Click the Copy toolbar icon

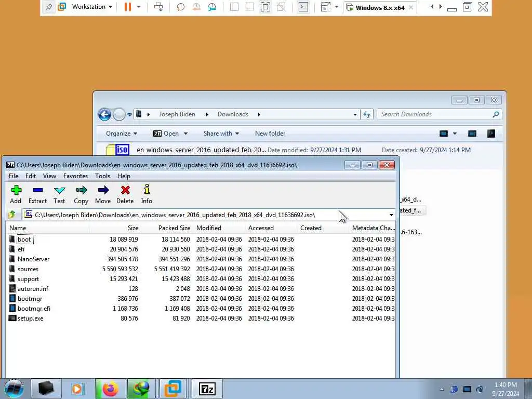click(x=81, y=194)
